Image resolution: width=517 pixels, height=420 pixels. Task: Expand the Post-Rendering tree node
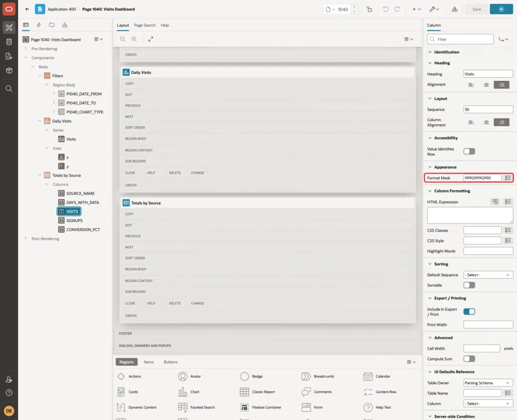pyautogui.click(x=26, y=238)
